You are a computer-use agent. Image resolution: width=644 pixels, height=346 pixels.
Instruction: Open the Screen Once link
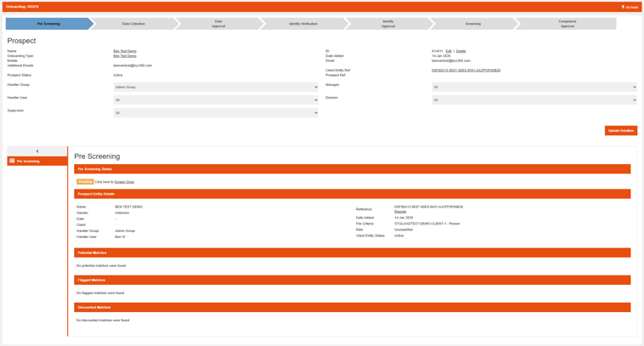pyautogui.click(x=124, y=182)
